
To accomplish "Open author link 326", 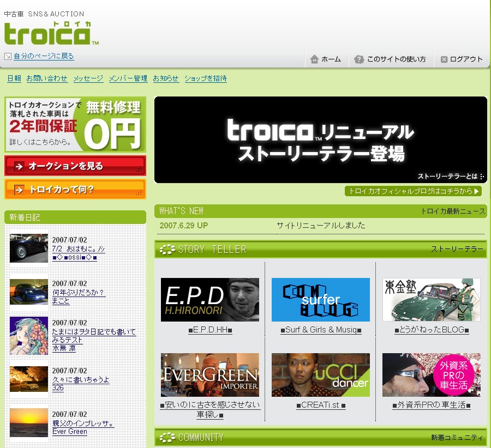I will click(x=58, y=388).
